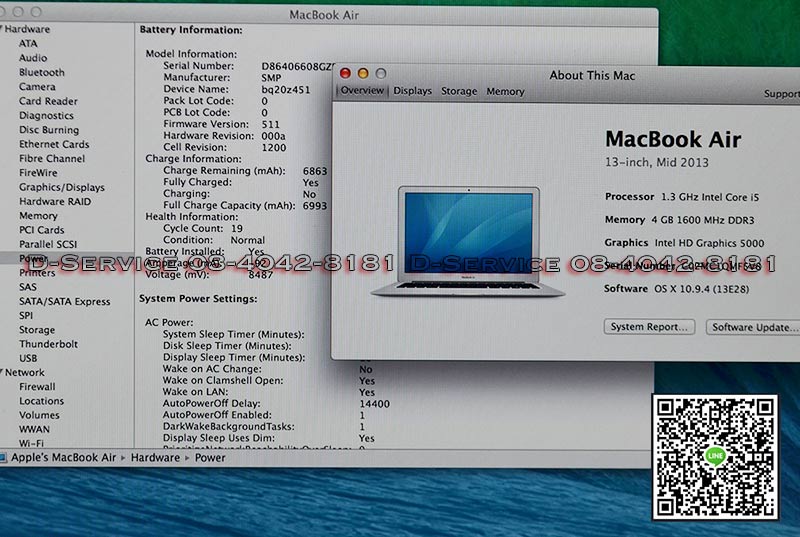800x537 pixels.
Task: Open Fibre Channel entry
Action: (52, 158)
